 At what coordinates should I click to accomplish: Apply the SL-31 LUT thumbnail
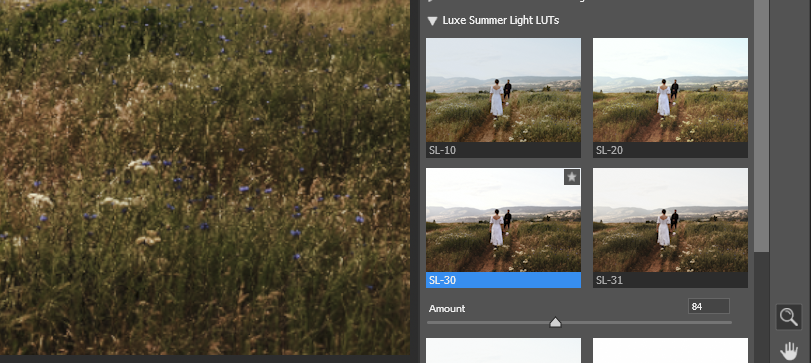tap(670, 220)
